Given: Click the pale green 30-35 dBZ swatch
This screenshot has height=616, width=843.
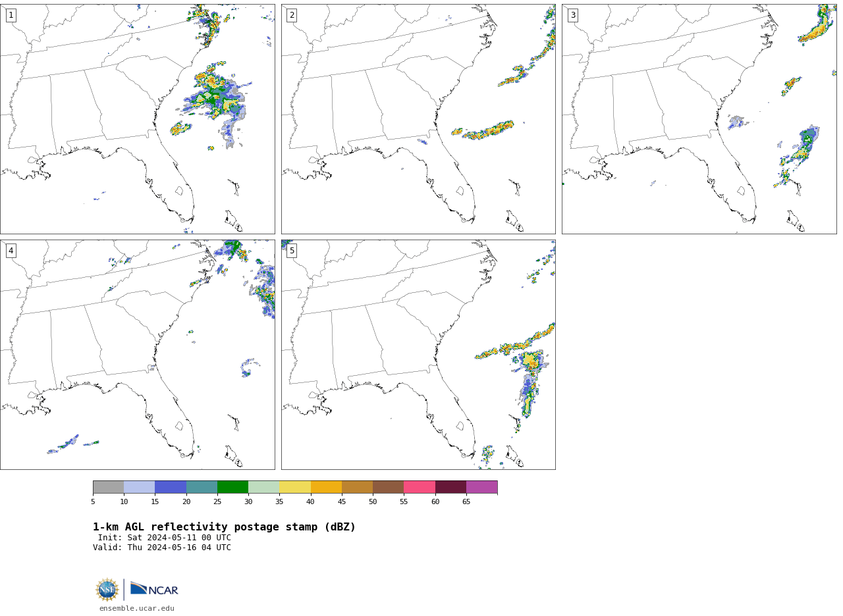Looking at the screenshot, I should point(264,487).
